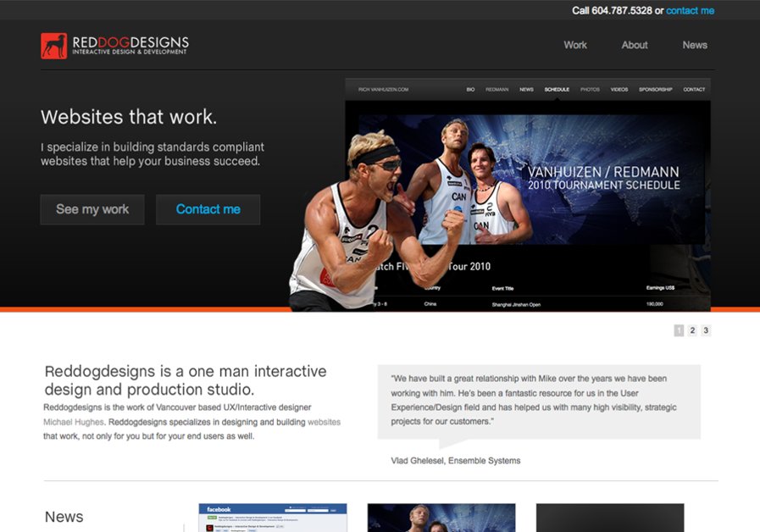Click the 'Contact me' button
The width and height of the screenshot is (760, 532).
(x=208, y=209)
